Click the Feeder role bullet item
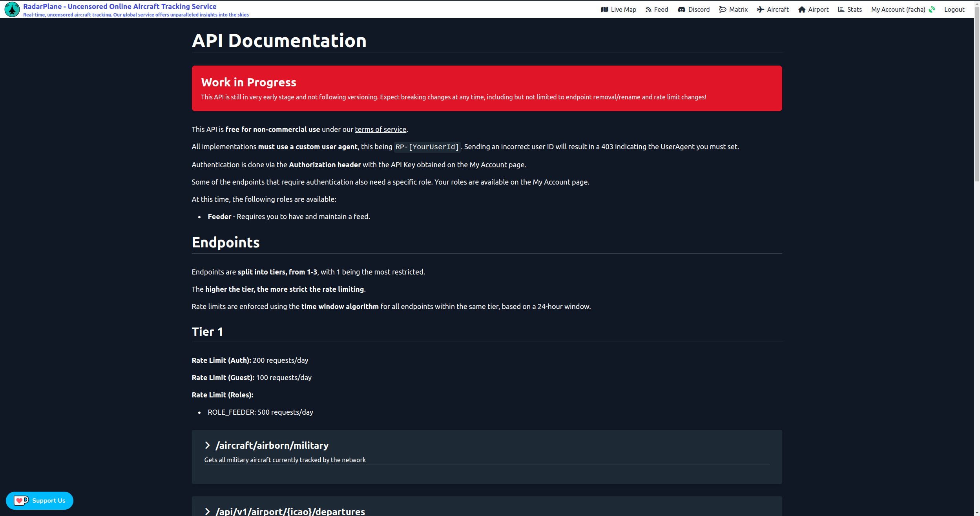980x516 pixels. 289,216
